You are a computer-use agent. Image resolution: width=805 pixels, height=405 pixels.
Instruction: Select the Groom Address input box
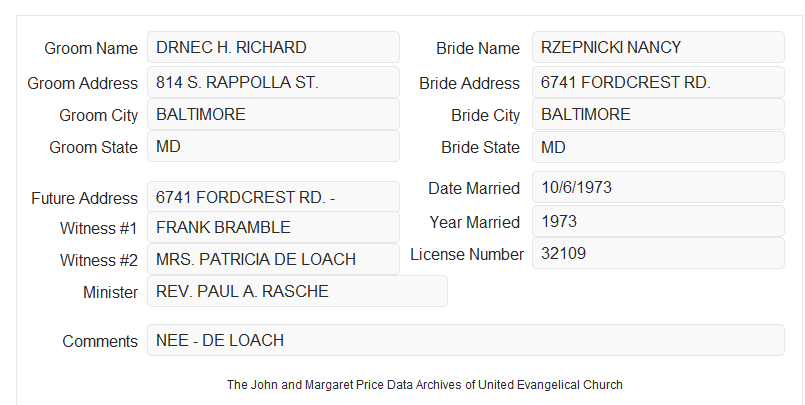(x=273, y=82)
